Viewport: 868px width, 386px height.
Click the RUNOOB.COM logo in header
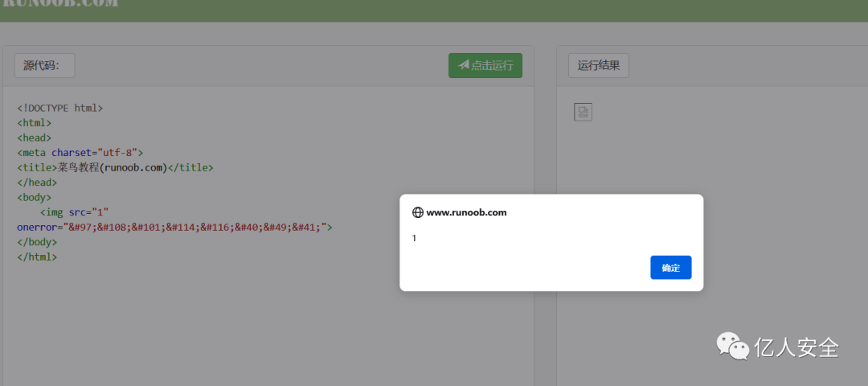tap(59, 3)
